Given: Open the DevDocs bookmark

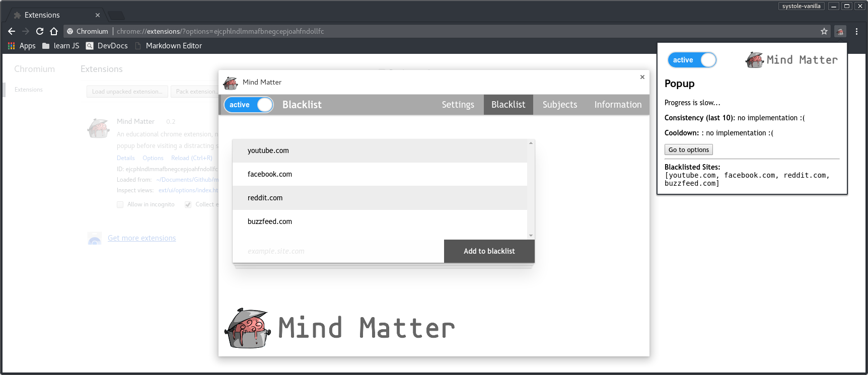Looking at the screenshot, I should (107, 46).
